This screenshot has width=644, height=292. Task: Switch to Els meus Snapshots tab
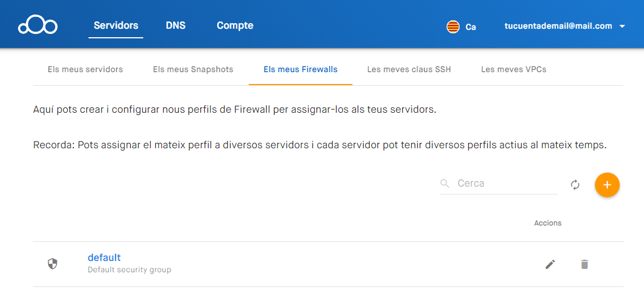pyautogui.click(x=193, y=69)
